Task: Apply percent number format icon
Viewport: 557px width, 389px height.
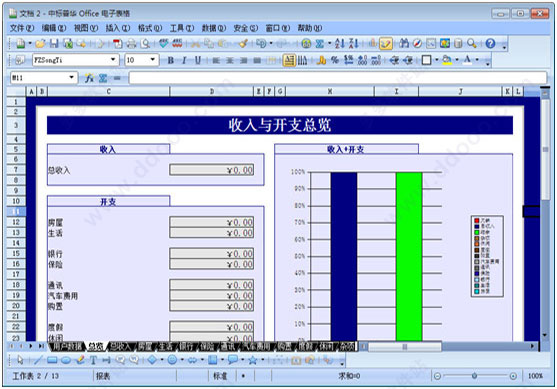Action: (x=335, y=60)
